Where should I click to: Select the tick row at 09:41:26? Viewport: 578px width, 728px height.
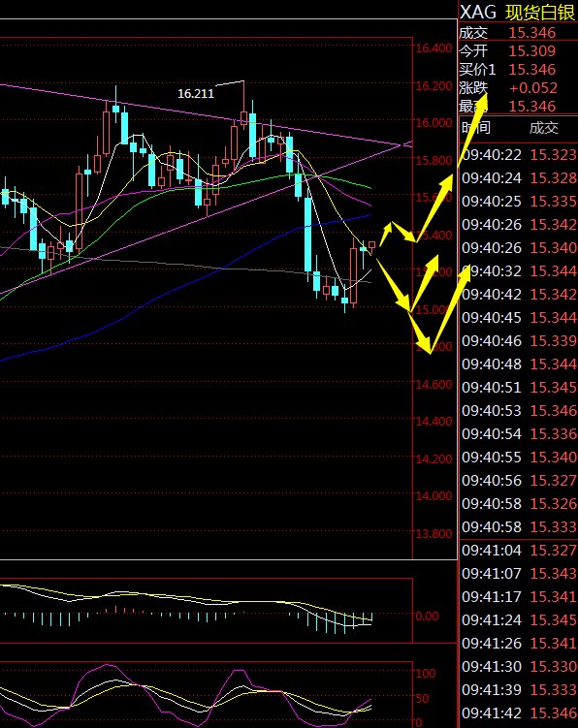(519, 643)
